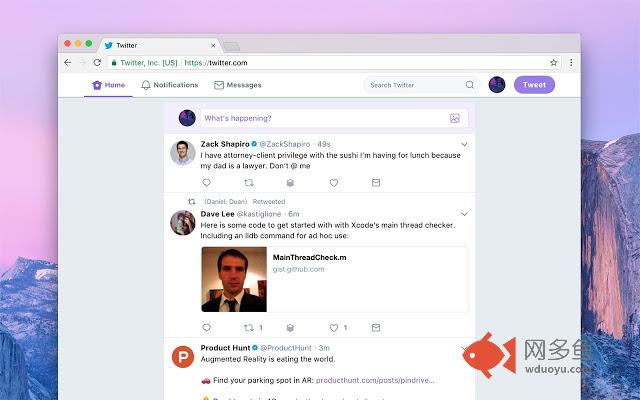
Task: Retweet Dave Lee's tweet
Action: [249, 327]
